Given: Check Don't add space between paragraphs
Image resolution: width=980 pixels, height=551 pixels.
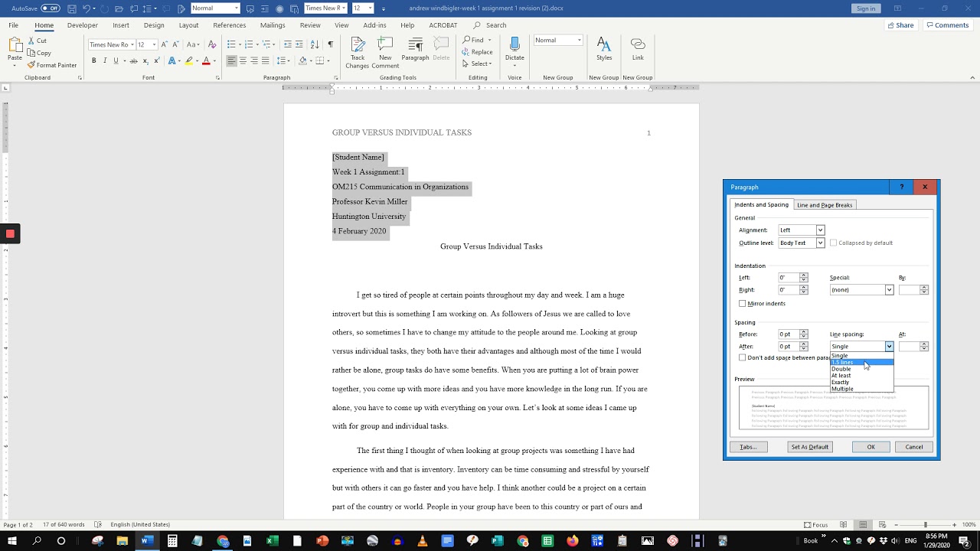Looking at the screenshot, I should (742, 357).
